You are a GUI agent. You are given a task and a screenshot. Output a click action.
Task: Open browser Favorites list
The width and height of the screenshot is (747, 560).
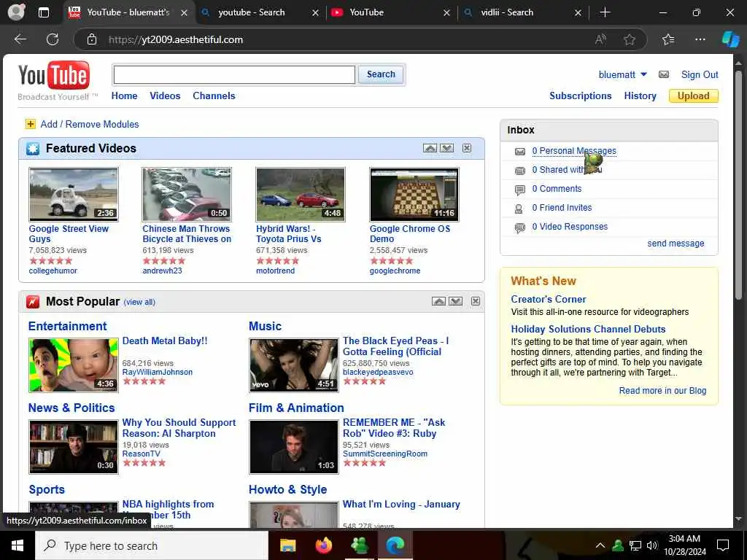[668, 39]
